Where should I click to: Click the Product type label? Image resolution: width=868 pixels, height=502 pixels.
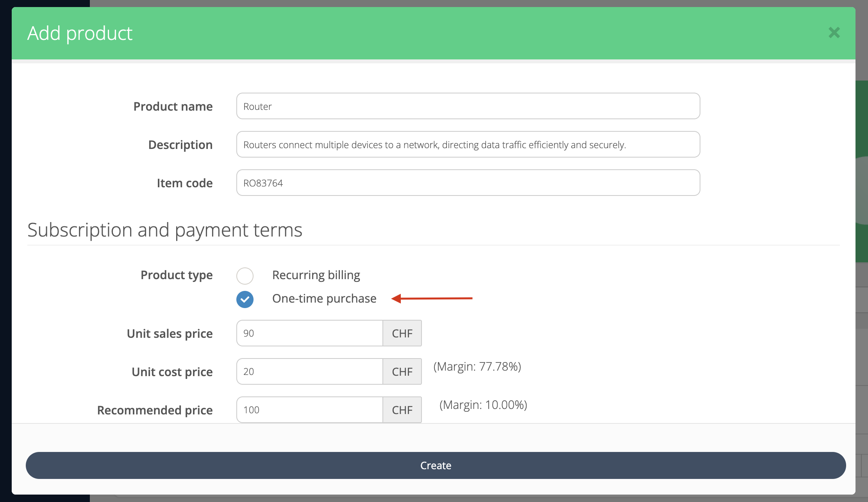coord(177,275)
